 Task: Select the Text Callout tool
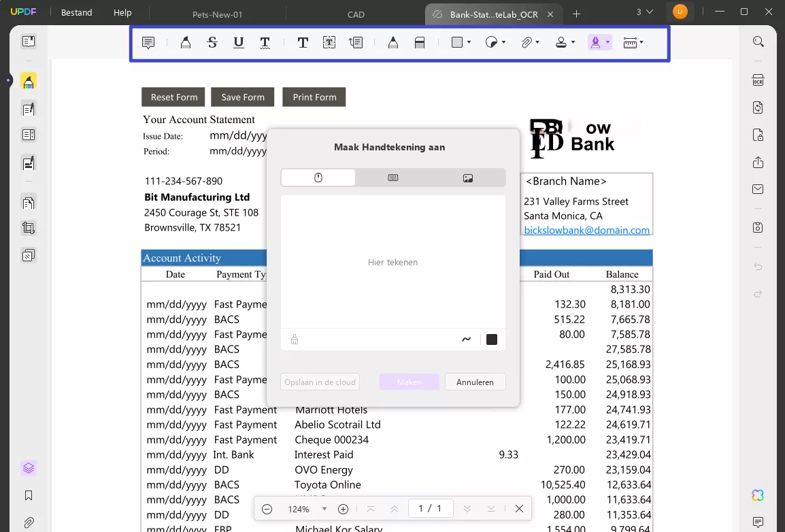tap(356, 43)
